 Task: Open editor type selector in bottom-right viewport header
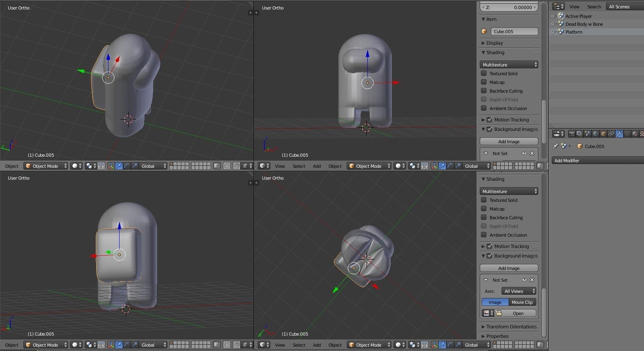[x=264, y=345]
